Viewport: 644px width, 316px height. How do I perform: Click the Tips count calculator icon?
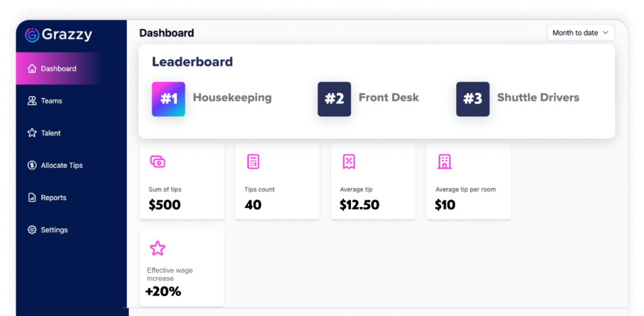(253, 162)
